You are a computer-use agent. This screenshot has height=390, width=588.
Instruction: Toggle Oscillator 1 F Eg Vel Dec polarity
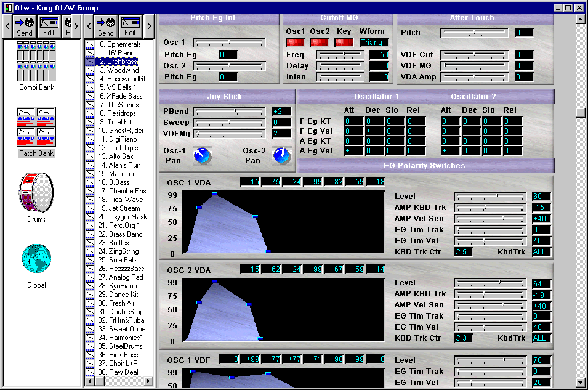[x=374, y=131]
